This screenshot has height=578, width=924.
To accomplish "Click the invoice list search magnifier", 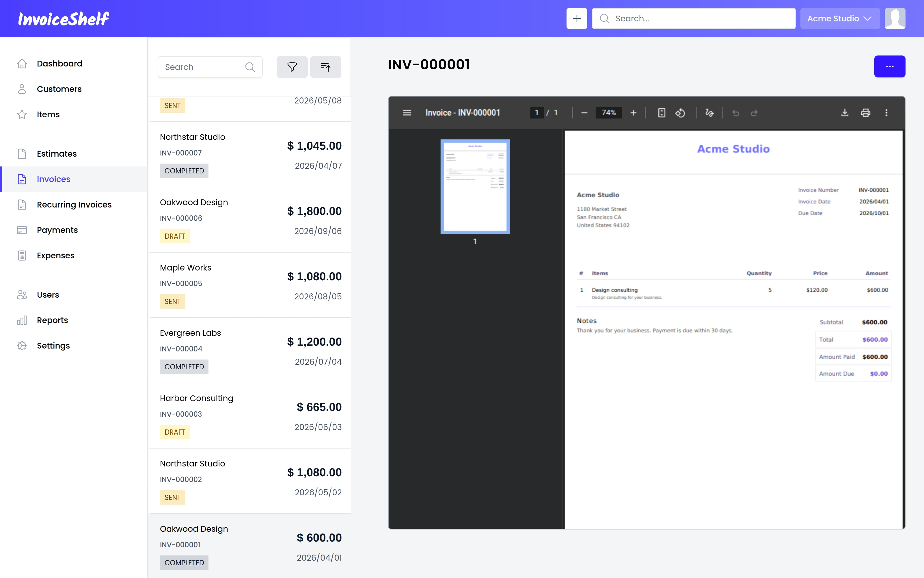I will pyautogui.click(x=250, y=67).
